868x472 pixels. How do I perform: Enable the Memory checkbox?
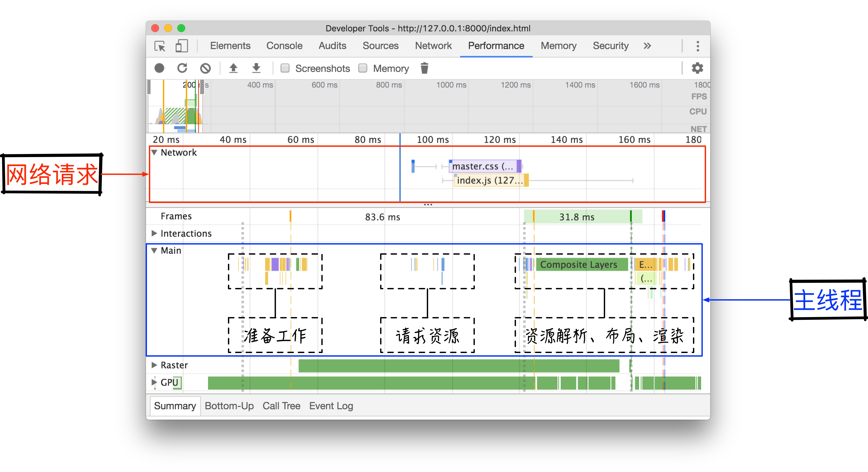pyautogui.click(x=363, y=68)
